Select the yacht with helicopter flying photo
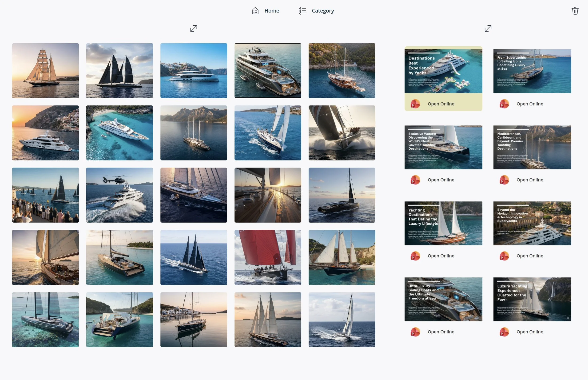Viewport: 588px width, 380px height. click(119, 195)
